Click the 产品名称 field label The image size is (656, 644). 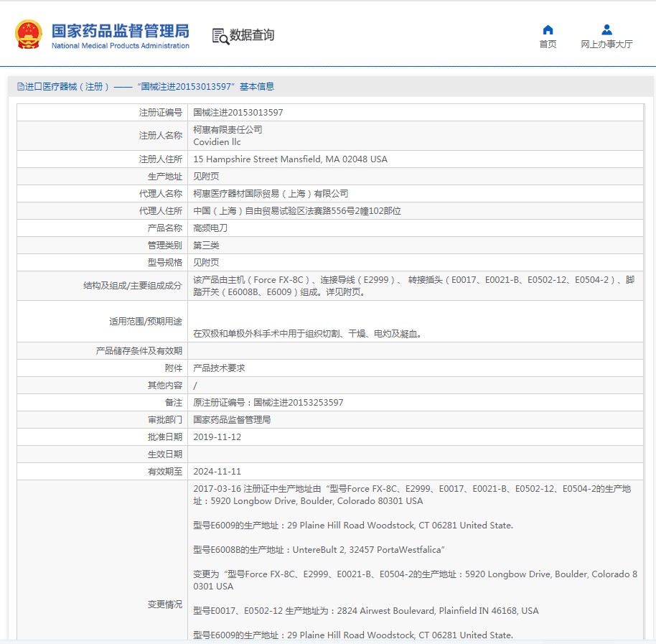pyautogui.click(x=165, y=228)
